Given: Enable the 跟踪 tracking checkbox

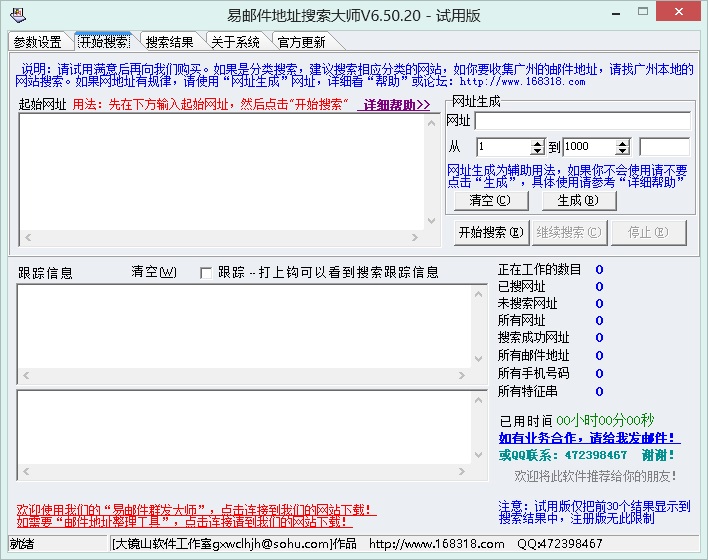Looking at the screenshot, I should click(206, 272).
